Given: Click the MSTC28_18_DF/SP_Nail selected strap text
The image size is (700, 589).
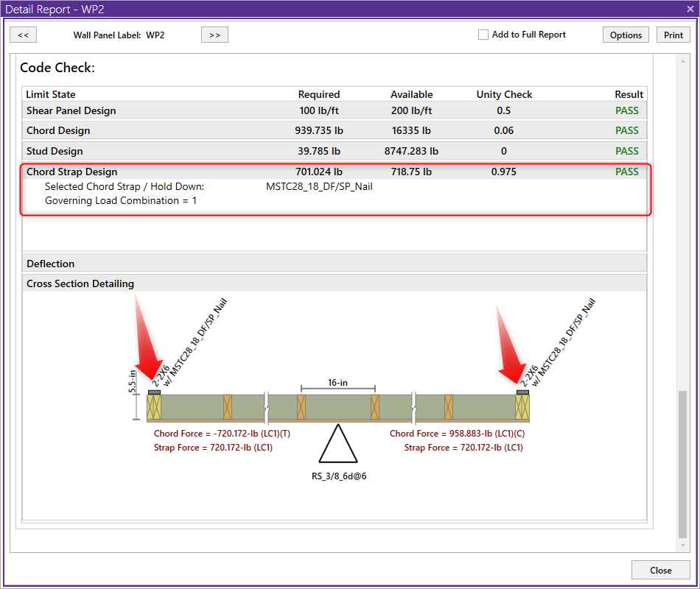Looking at the screenshot, I should point(319,186).
